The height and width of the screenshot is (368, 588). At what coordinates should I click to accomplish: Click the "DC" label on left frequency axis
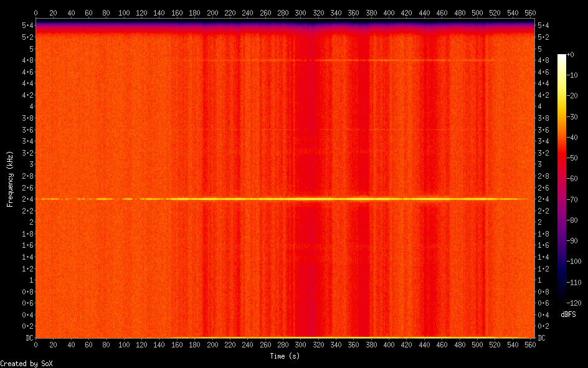pyautogui.click(x=27, y=338)
